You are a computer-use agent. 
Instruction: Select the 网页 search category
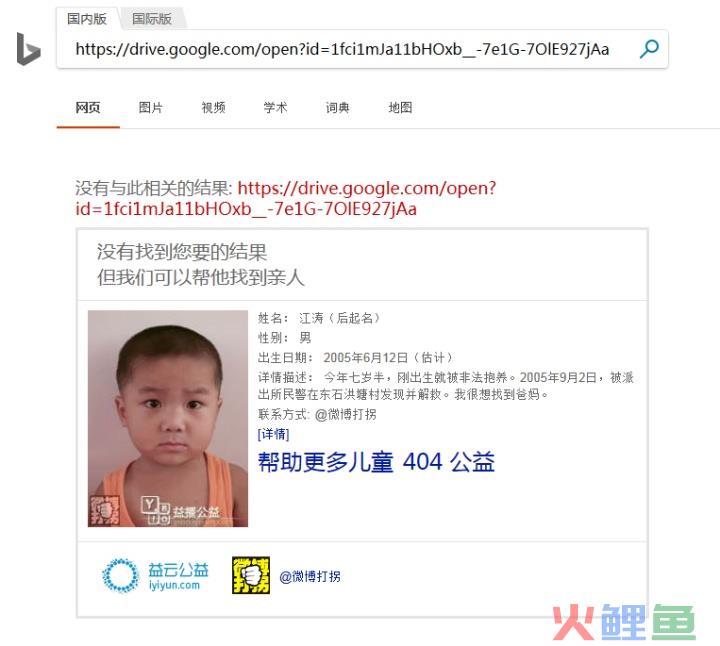click(88, 107)
